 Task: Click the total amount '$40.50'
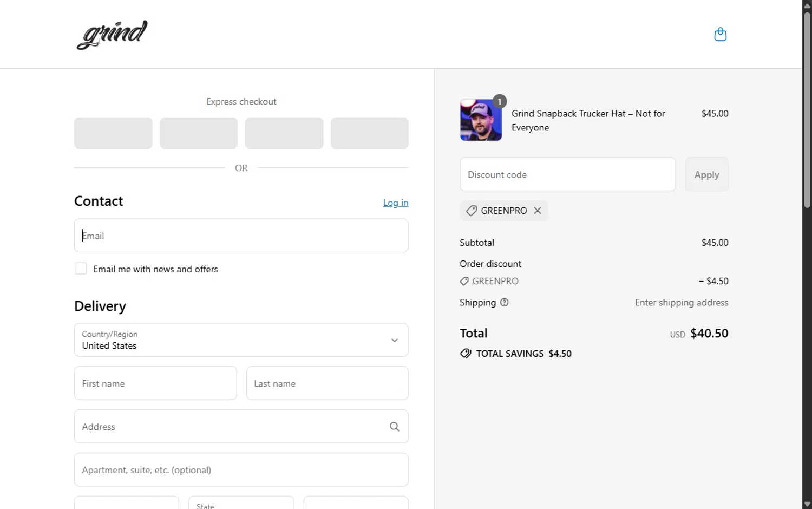[709, 334]
